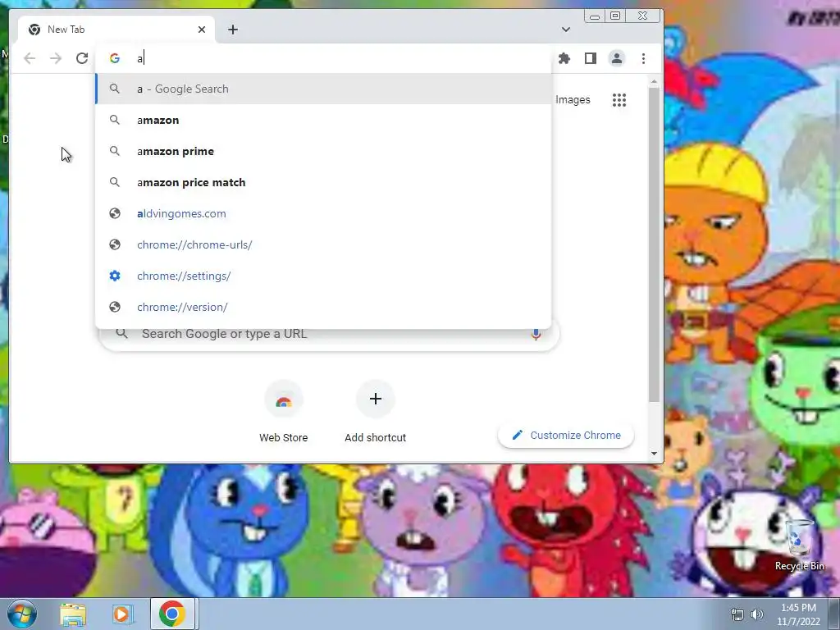Open Windows Explorer from taskbar

click(x=73, y=614)
